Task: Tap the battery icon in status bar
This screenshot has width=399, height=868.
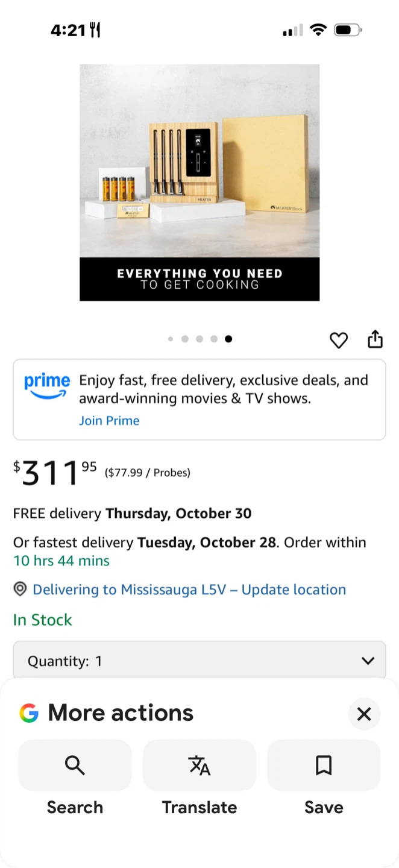Action: coord(347,30)
